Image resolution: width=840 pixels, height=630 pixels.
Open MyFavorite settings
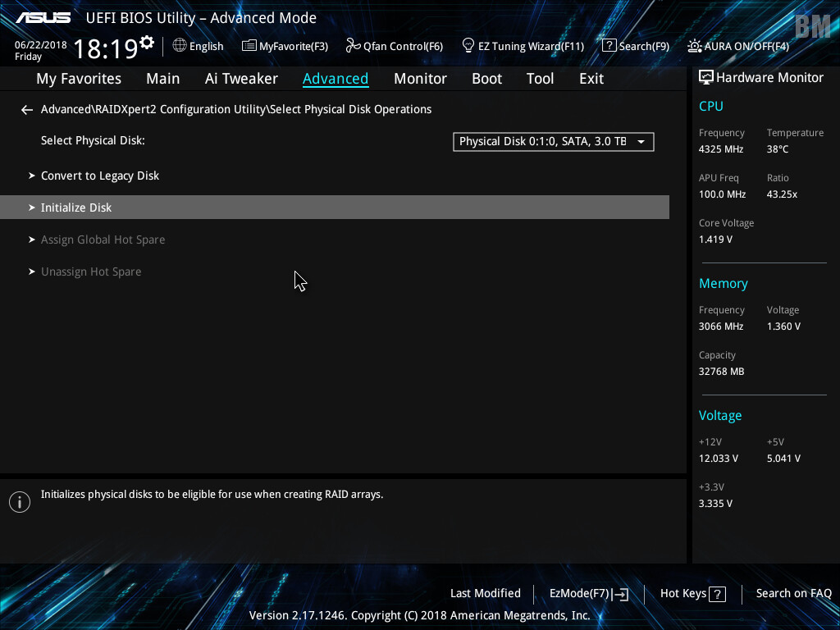(285, 46)
